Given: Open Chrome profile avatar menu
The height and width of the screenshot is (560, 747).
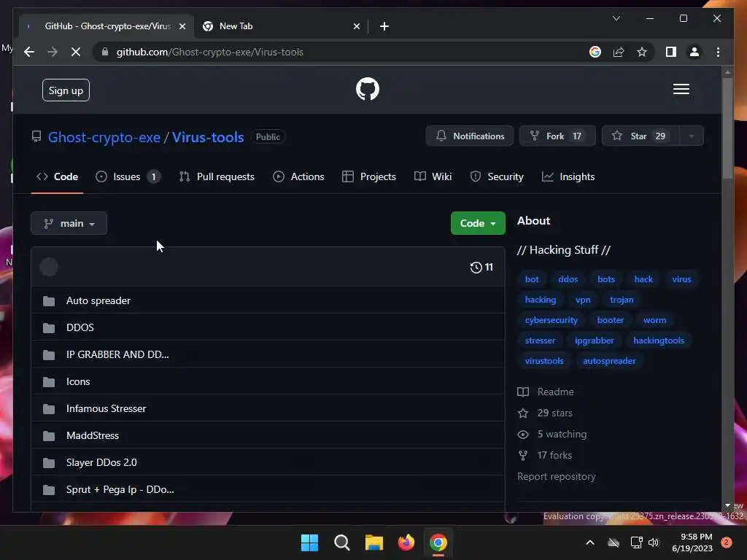Looking at the screenshot, I should pos(694,52).
